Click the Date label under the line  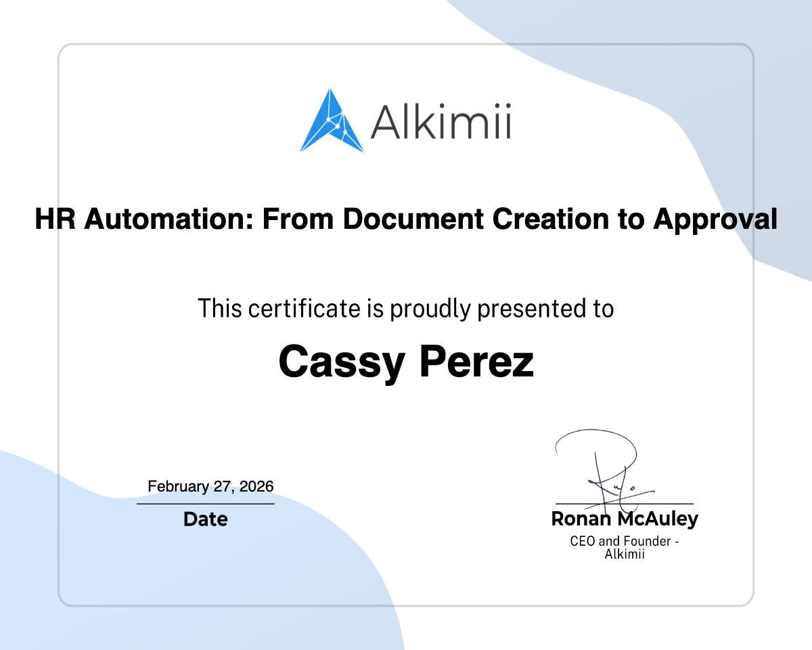click(x=205, y=519)
